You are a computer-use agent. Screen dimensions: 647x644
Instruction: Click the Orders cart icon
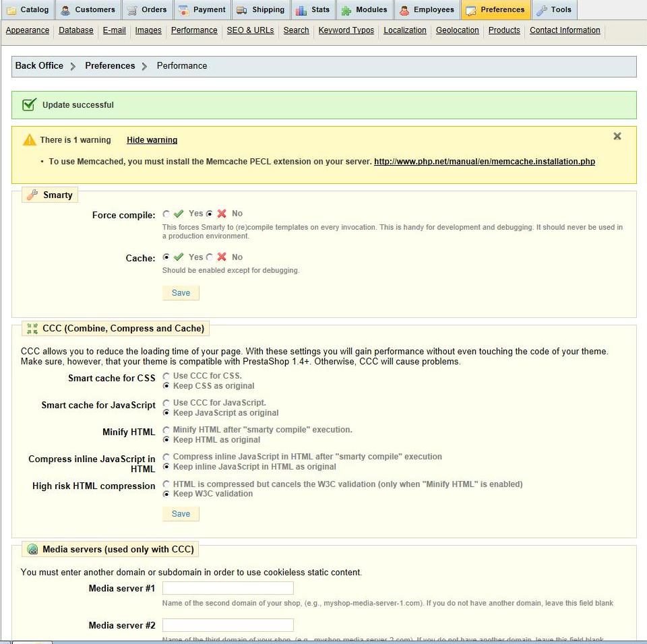(x=131, y=10)
